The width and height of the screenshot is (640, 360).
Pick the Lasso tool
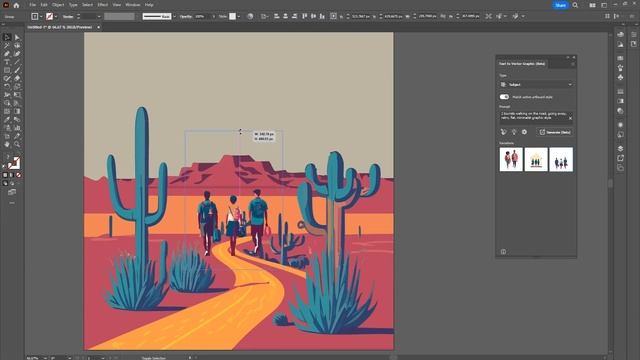(x=17, y=45)
